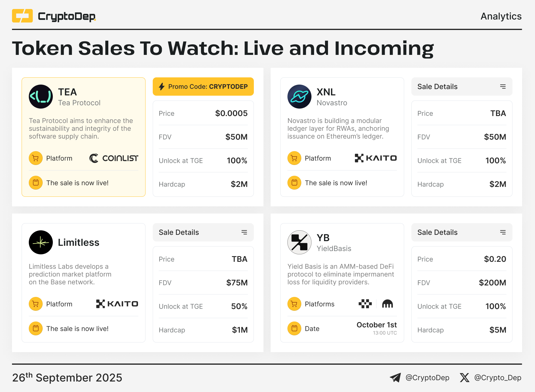
Task: Click the Token Sales To Watch headline
Action: (x=223, y=49)
